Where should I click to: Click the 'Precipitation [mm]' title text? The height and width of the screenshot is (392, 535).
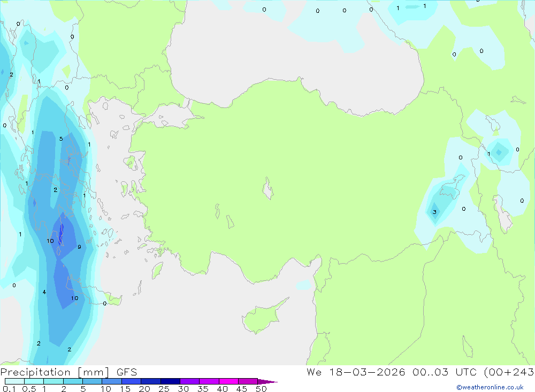[x=55, y=372]
